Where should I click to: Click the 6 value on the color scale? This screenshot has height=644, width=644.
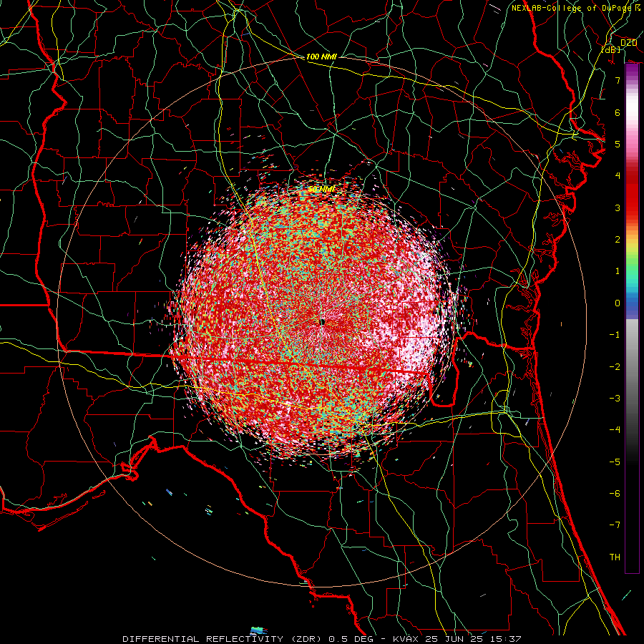click(618, 112)
